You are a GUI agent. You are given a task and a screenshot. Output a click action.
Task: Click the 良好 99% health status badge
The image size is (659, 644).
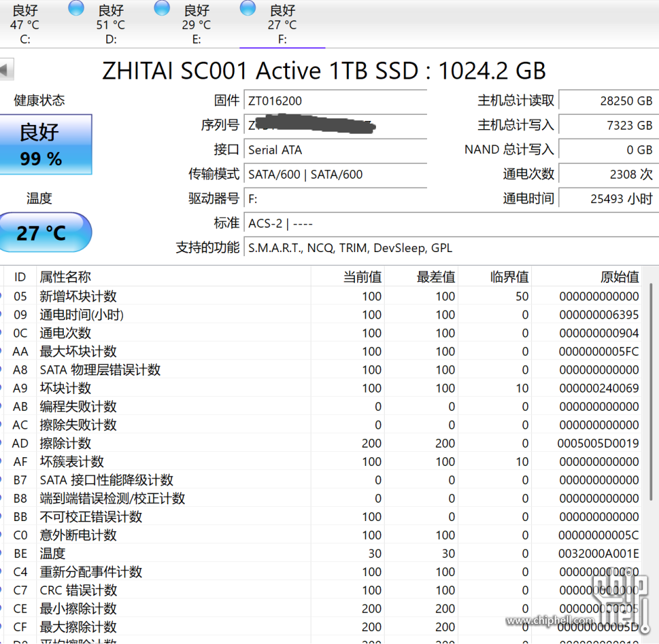pyautogui.click(x=46, y=145)
